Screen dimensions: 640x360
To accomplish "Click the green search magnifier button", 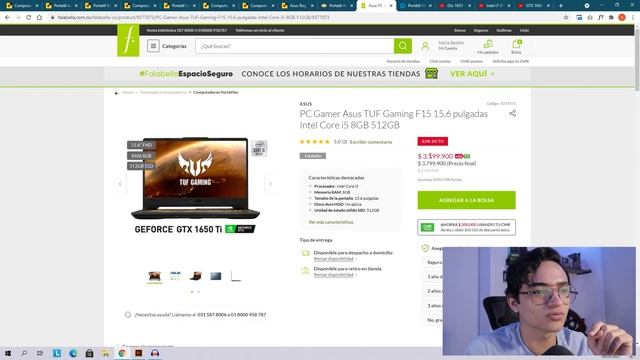I will pos(402,46).
